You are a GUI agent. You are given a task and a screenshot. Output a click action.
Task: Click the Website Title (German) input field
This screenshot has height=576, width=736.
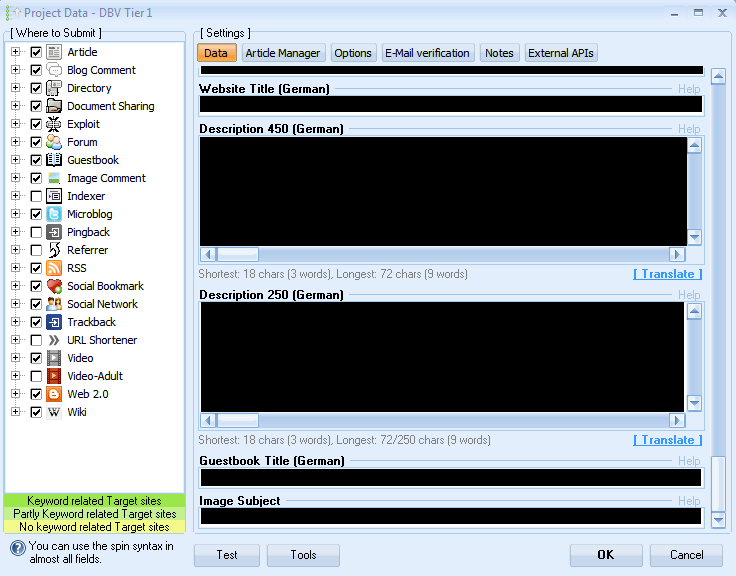[x=451, y=104]
